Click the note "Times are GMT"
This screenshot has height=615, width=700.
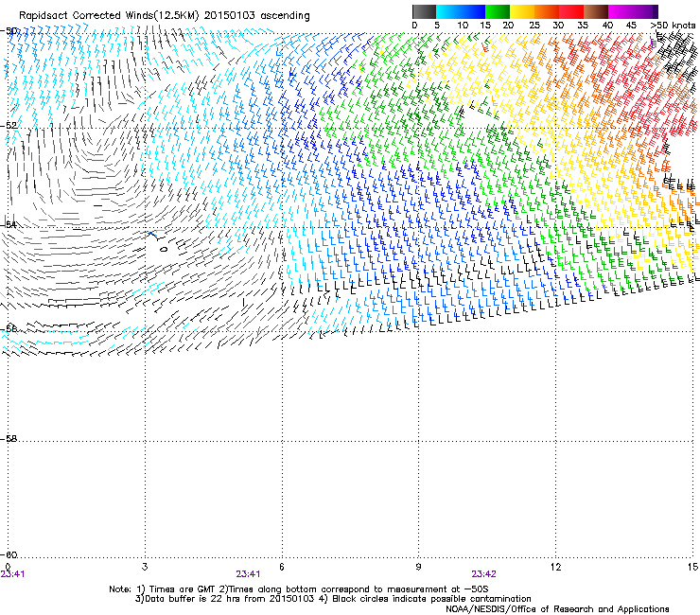point(181,589)
